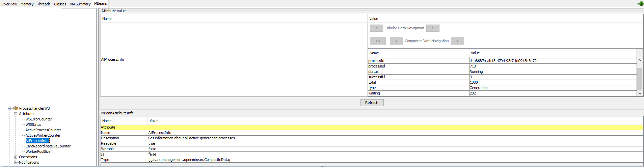This screenshot has height=167, width=644.
Task: Click the successful value 0
Action: (553, 77)
